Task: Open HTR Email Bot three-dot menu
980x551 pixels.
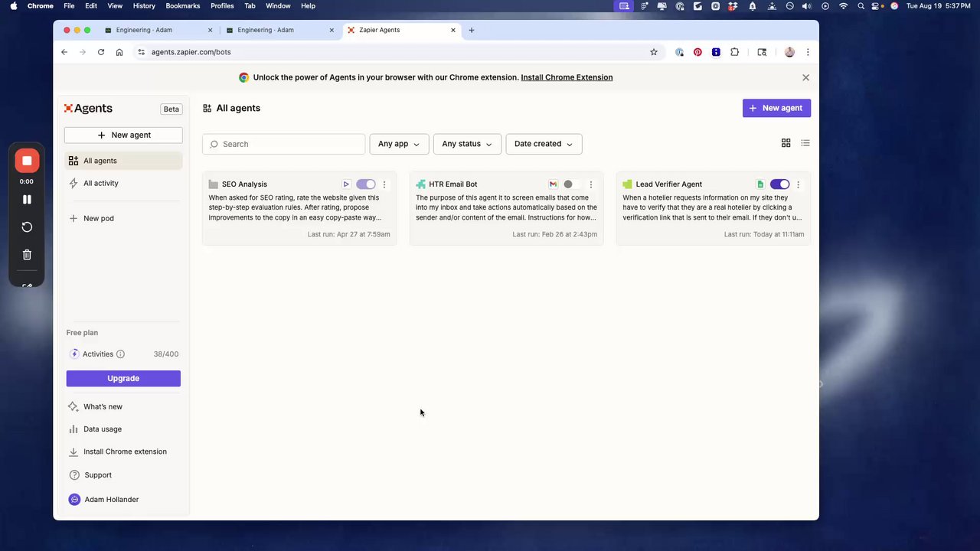Action: point(591,184)
